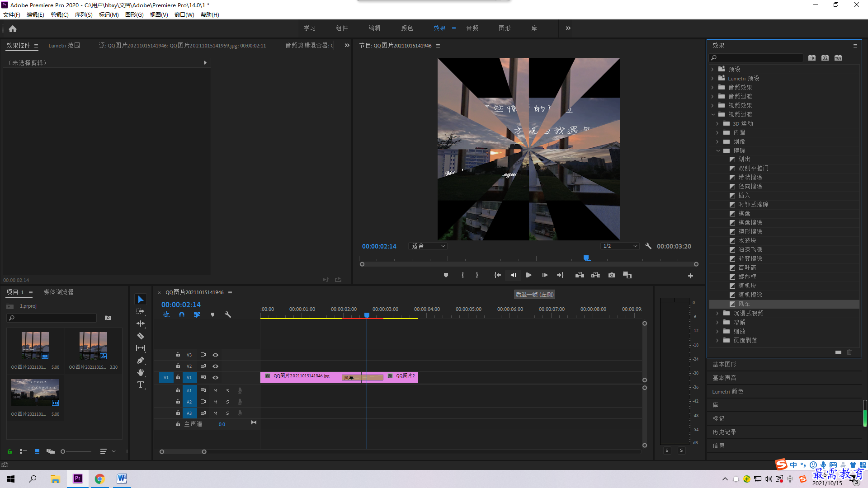868x488 pixels.
Task: Toggle timeline snap magnet
Action: click(182, 314)
